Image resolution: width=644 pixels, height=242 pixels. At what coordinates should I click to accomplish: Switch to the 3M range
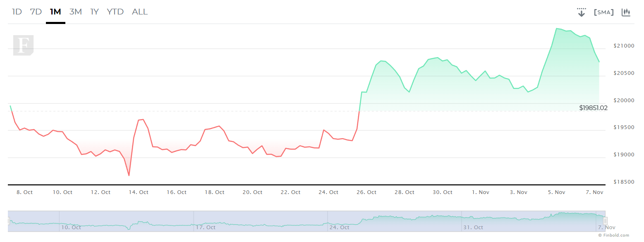coord(76,12)
